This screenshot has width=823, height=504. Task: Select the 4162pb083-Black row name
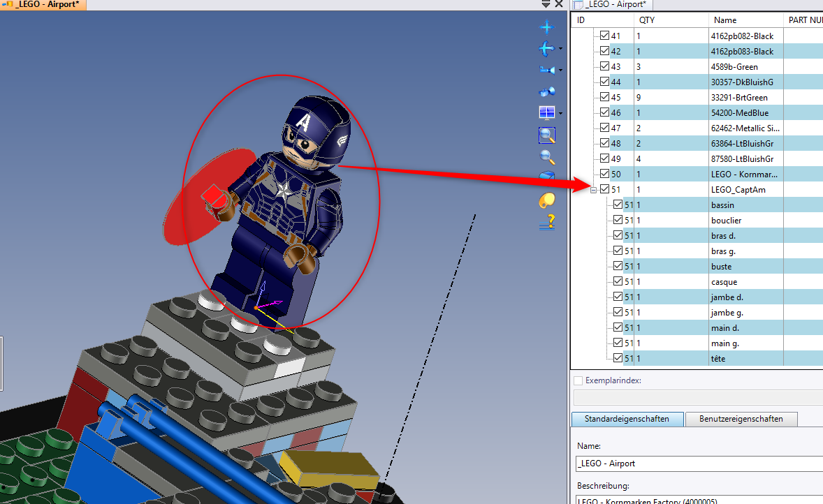click(742, 52)
